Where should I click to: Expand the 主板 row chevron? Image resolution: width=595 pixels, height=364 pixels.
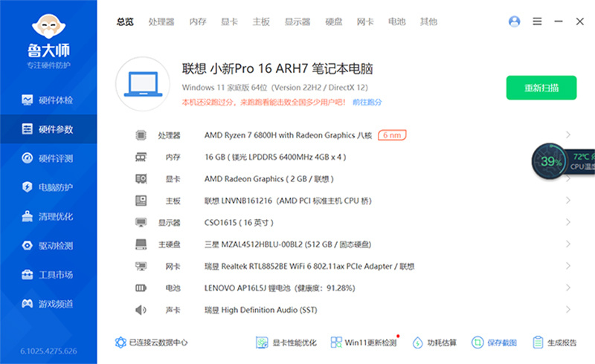pyautogui.click(x=568, y=201)
